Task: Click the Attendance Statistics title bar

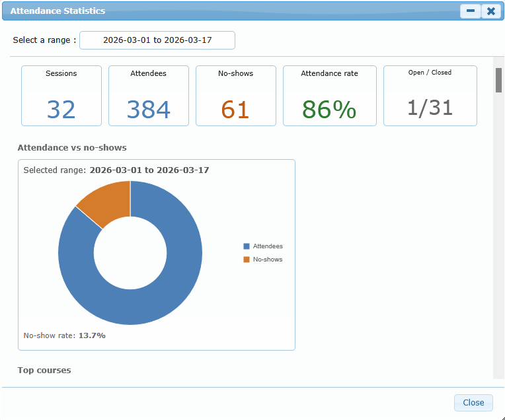Action: (231, 11)
